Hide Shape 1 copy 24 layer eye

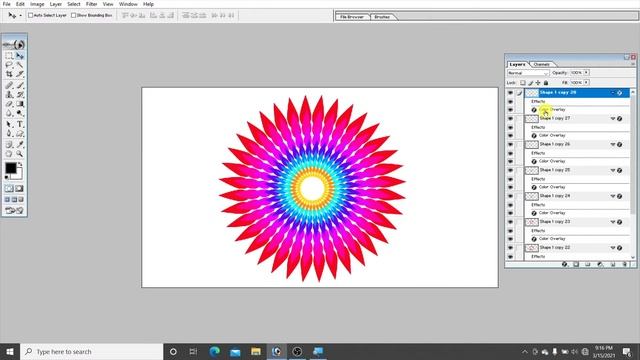510,196
